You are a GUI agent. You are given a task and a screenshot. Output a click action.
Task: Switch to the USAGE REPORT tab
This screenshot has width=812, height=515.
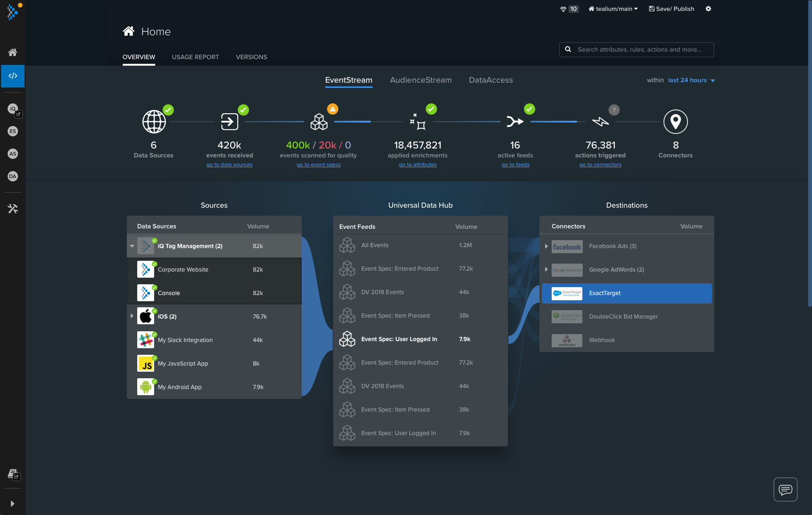click(195, 57)
